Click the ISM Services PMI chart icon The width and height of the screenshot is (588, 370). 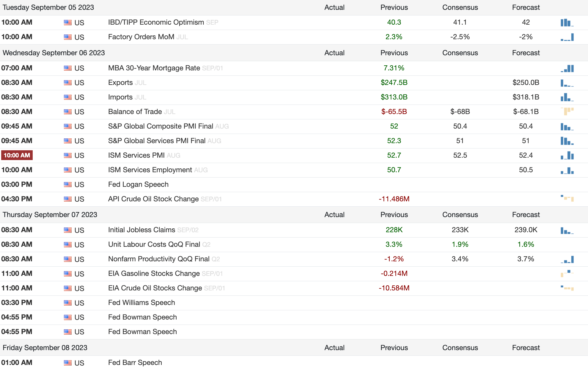pyautogui.click(x=567, y=155)
